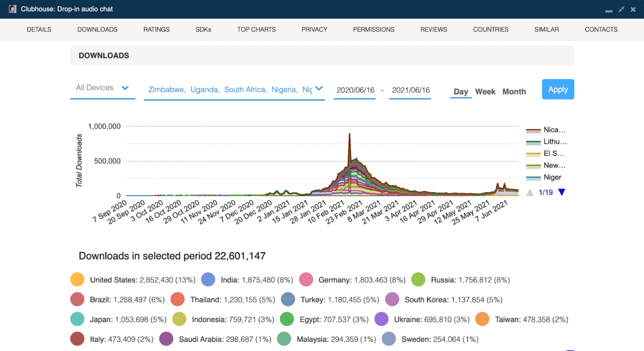Click the "1/19" legend page indicator

tap(546, 192)
